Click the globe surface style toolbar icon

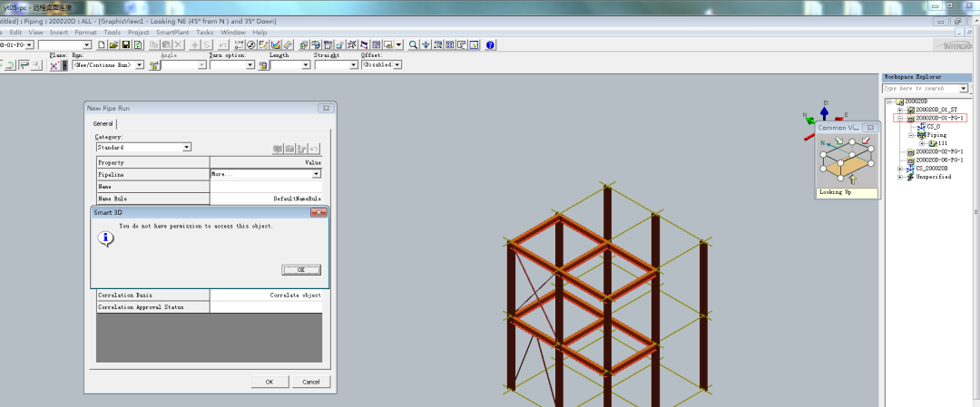coord(316,45)
